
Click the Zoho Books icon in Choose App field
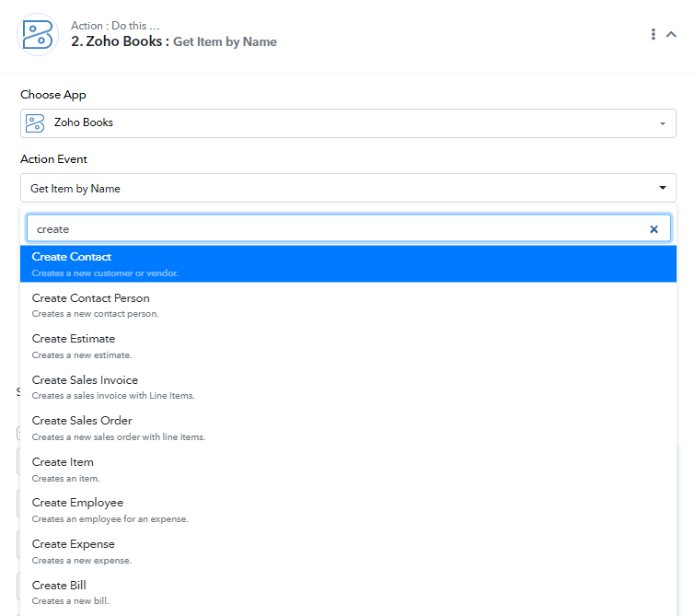(x=35, y=122)
